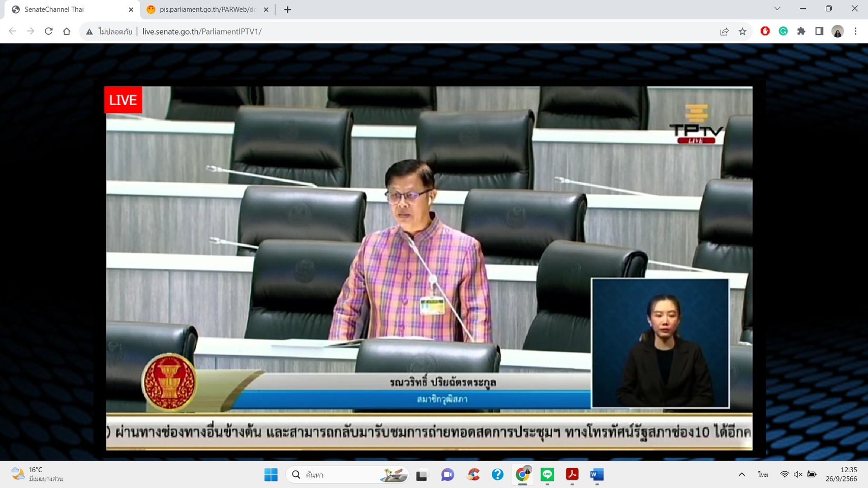Screen dimensions: 868x488
Task: Switch the Thai input language indicator
Action: (x=763, y=474)
